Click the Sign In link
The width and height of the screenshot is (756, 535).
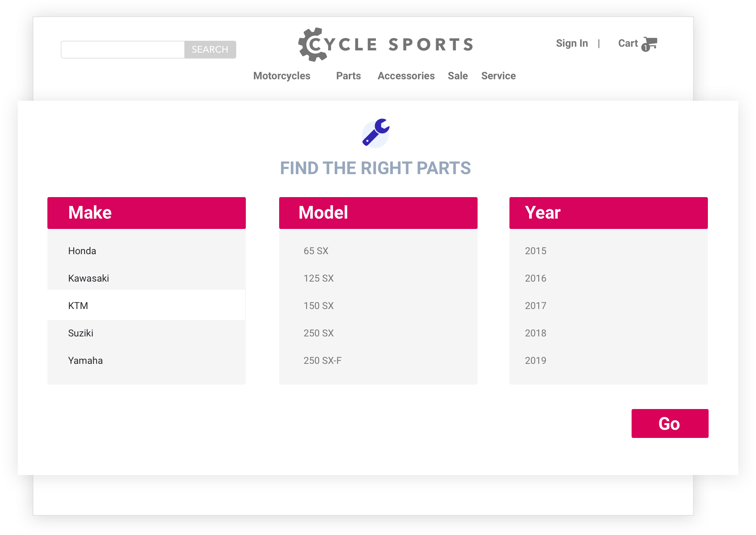572,43
